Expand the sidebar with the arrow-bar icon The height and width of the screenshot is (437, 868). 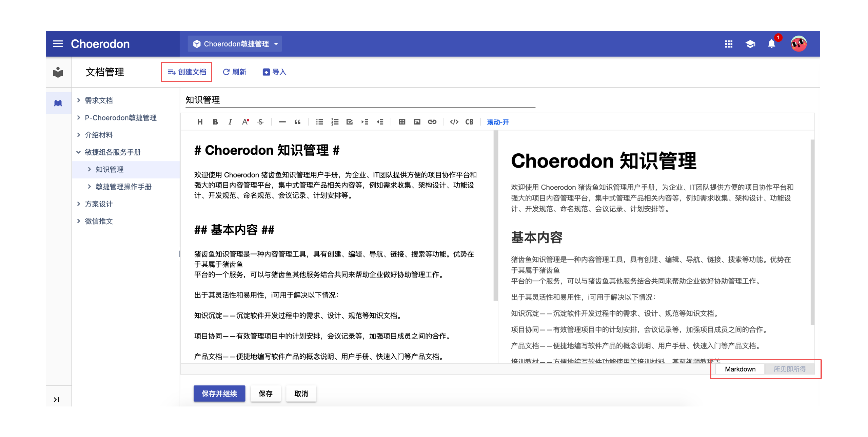point(56,400)
